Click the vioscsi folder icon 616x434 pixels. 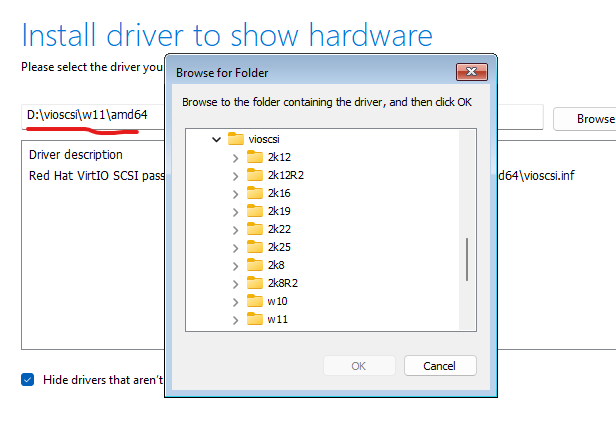[236, 139]
